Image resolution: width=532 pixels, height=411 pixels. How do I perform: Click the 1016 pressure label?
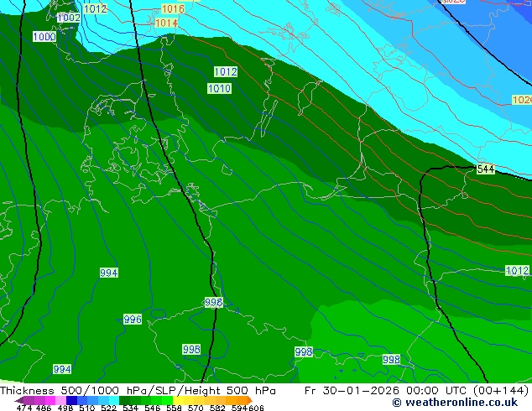tap(172, 9)
